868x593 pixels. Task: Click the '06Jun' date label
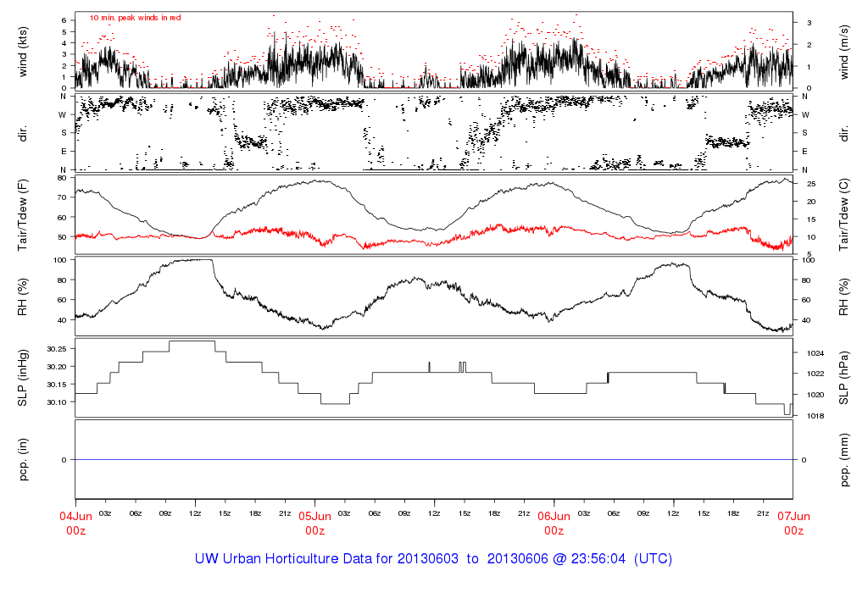tap(554, 517)
